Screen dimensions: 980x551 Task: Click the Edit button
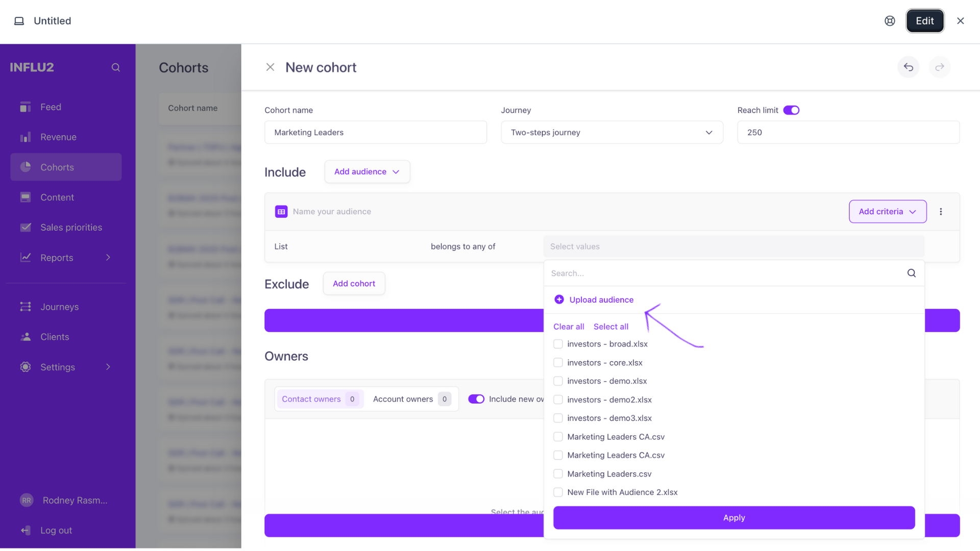pos(925,21)
